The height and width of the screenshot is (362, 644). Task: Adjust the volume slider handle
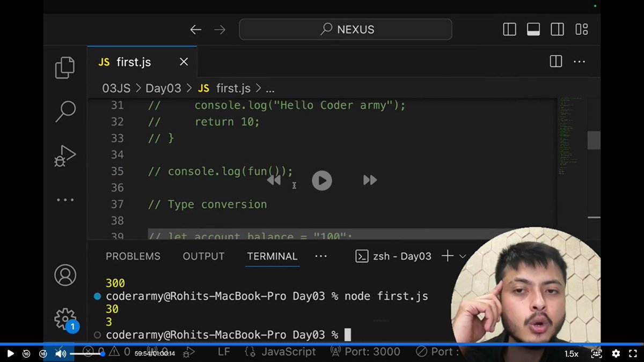click(103, 353)
